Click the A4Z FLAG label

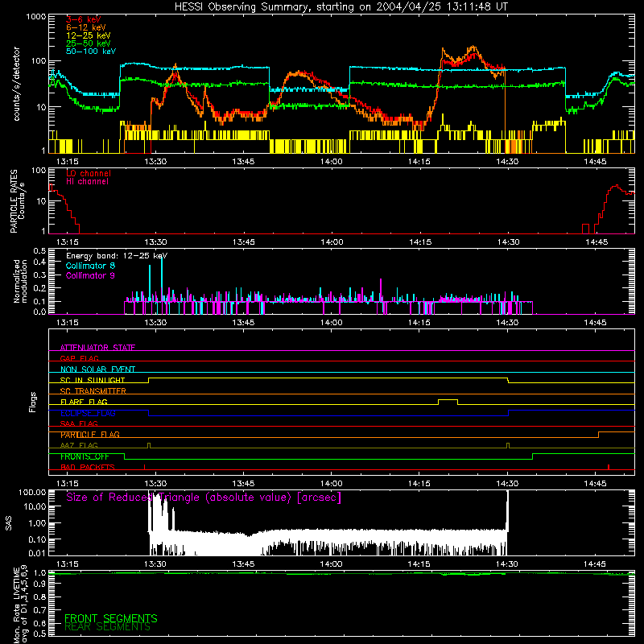click(79, 445)
